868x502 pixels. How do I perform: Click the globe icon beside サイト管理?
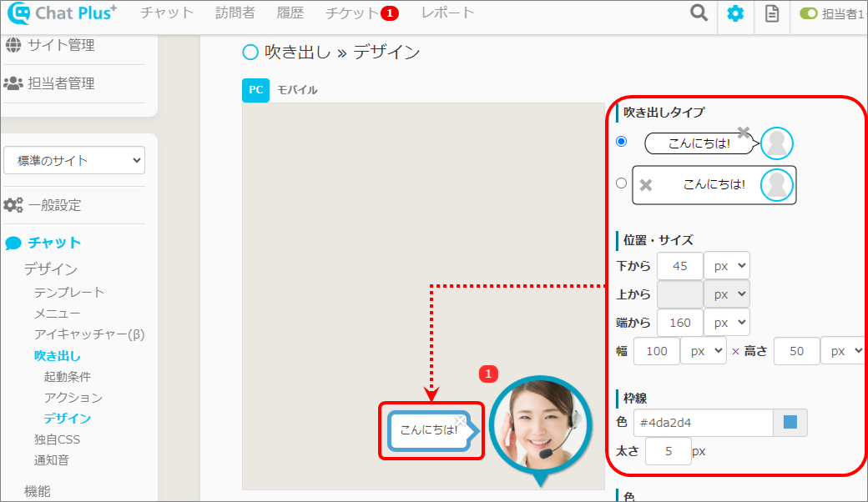(x=13, y=45)
